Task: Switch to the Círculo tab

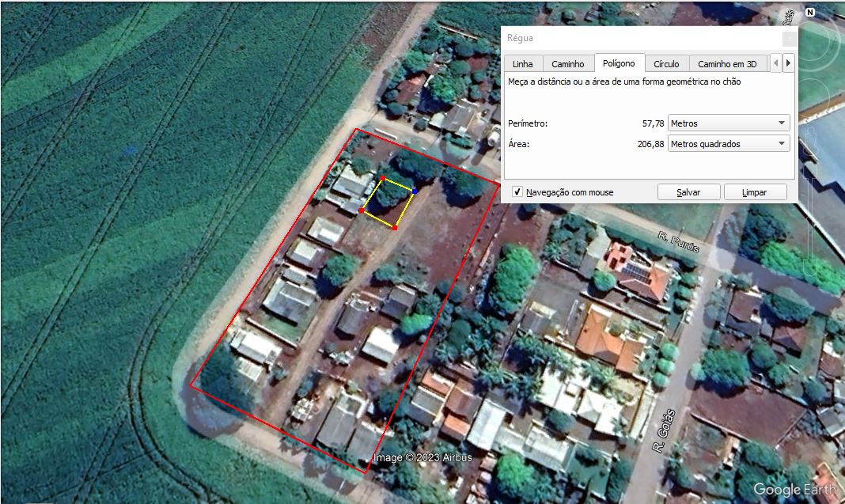Action: tap(667, 63)
